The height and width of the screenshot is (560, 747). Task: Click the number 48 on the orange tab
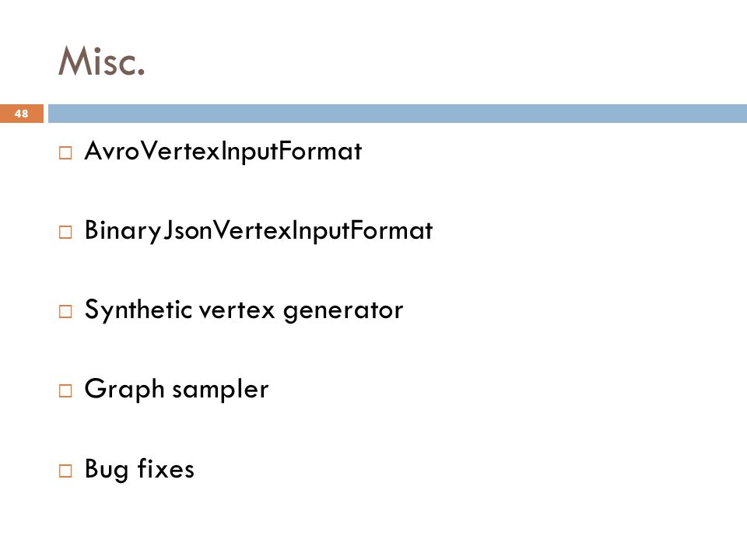[x=22, y=114]
